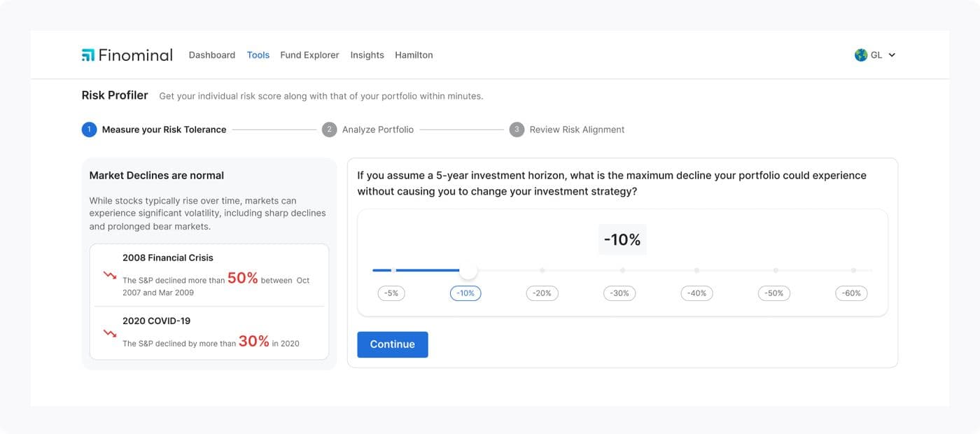Expand the GL region dropdown arrow

tap(892, 55)
